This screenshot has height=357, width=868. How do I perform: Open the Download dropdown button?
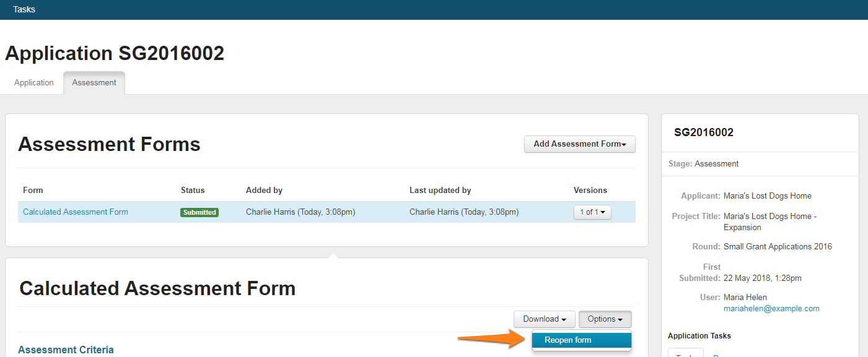click(544, 319)
